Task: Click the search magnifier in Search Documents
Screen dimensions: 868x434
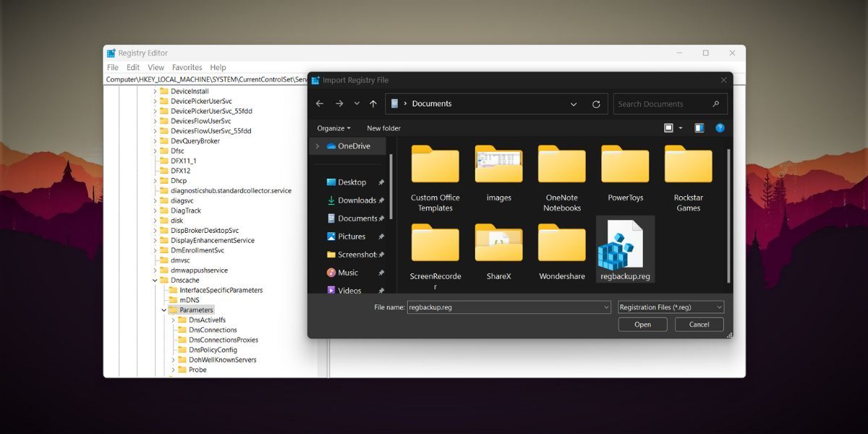Action: pyautogui.click(x=715, y=103)
